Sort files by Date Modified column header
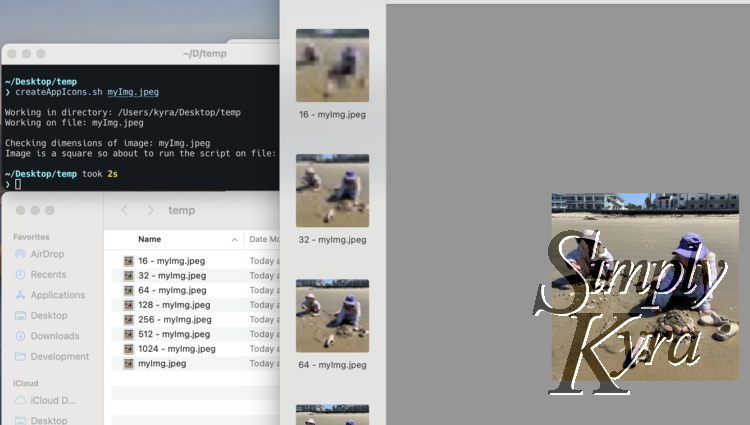 264,239
